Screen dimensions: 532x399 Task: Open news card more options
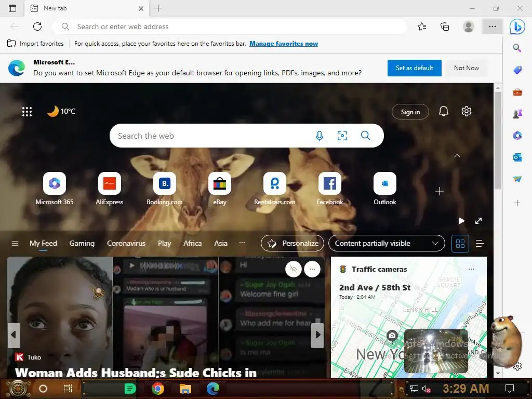tap(312, 270)
